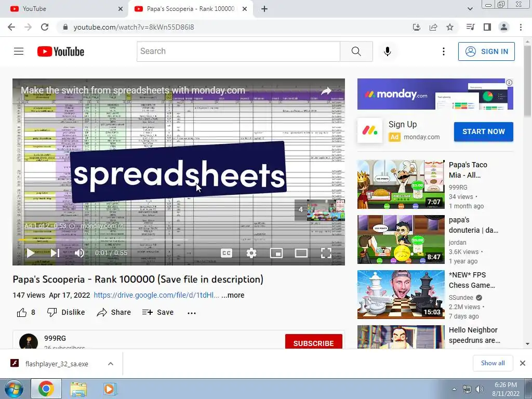Click the YouTube logo home link
This screenshot has width=532, height=399.
[x=61, y=51]
